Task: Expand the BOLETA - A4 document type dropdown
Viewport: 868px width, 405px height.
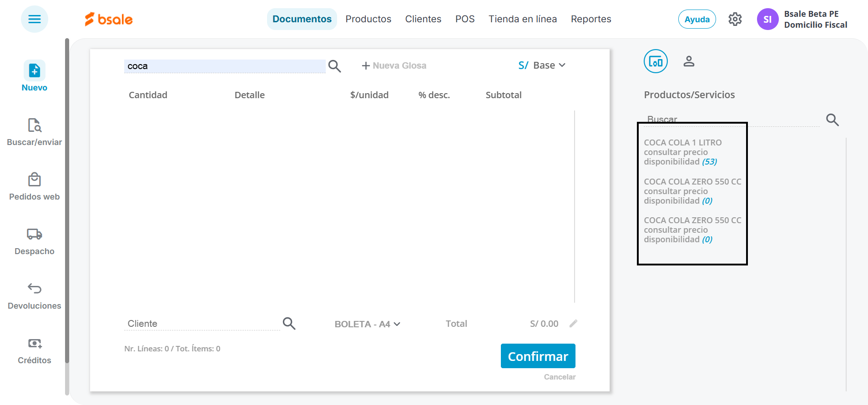Action: pos(368,324)
